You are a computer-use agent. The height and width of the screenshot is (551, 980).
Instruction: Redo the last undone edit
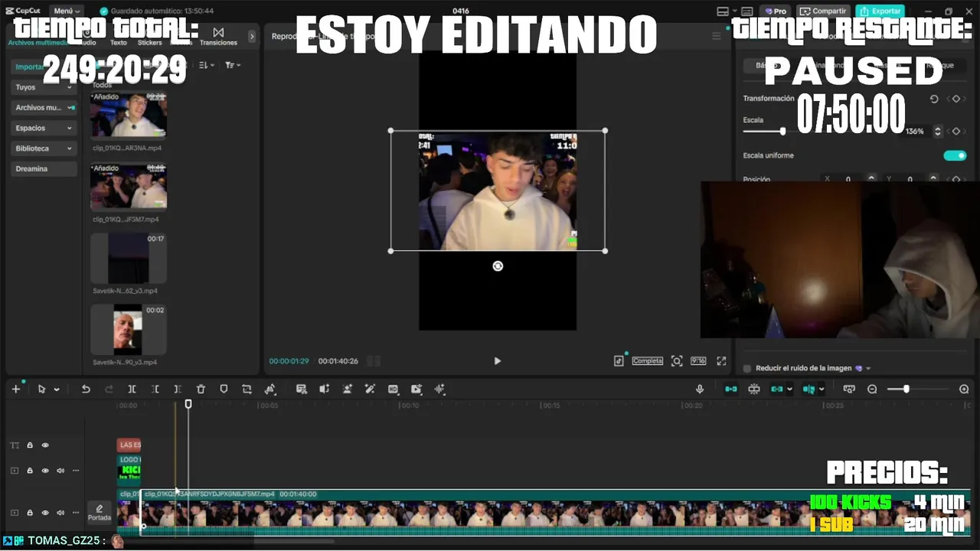109,389
